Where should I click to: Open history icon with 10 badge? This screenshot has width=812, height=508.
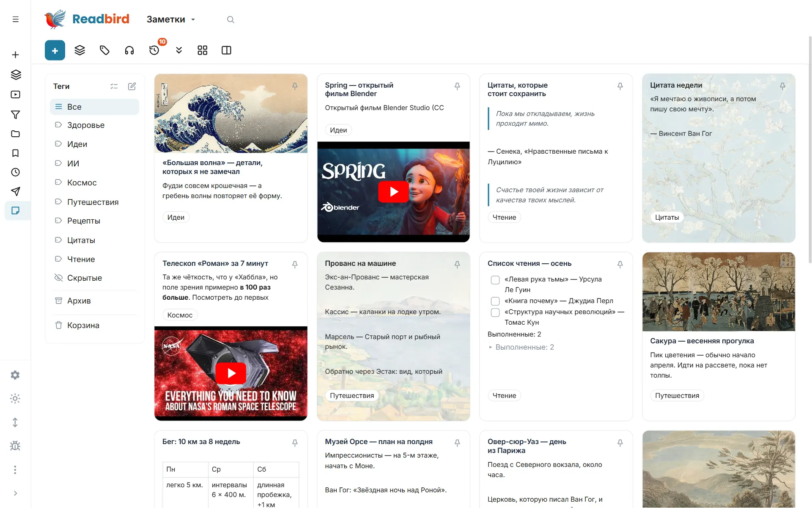154,50
